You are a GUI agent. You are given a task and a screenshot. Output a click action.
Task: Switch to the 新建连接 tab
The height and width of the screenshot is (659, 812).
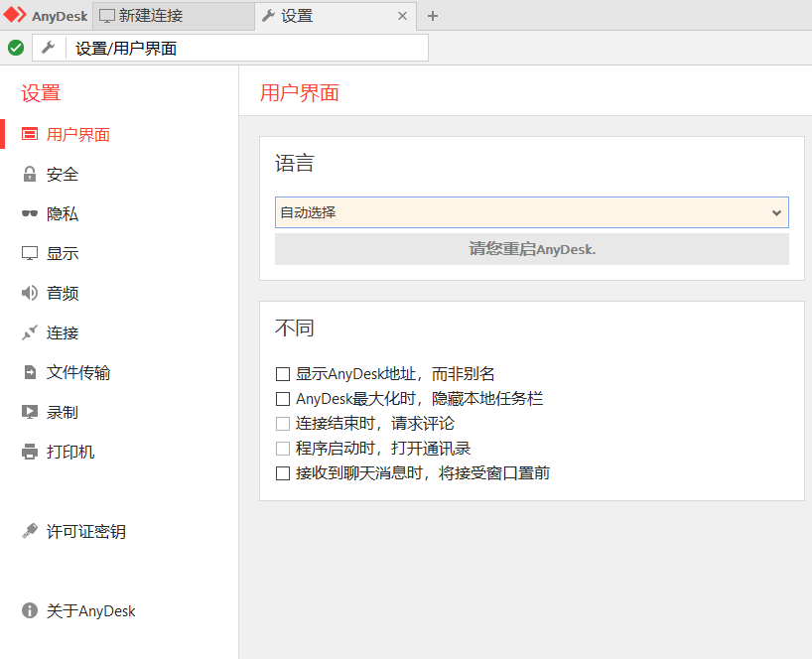(x=174, y=16)
